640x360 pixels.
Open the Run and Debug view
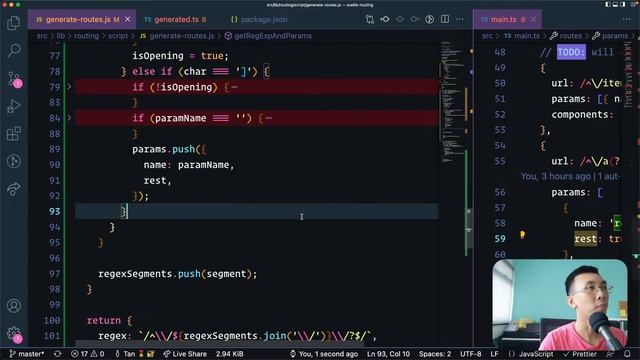coord(14,106)
